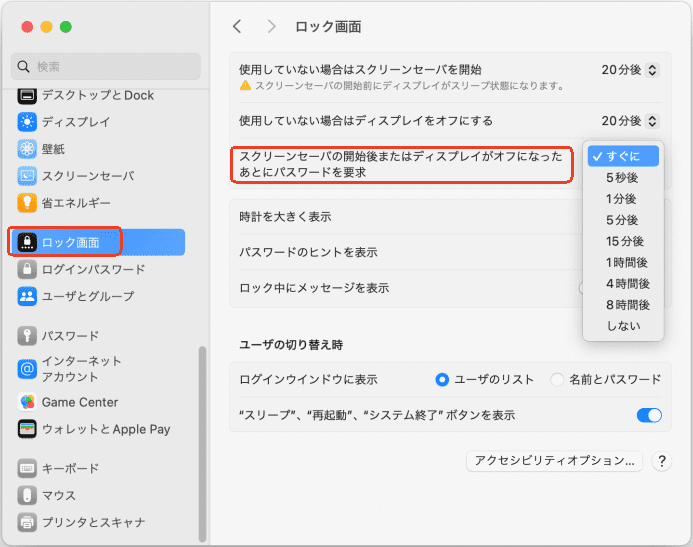Click the sidebar vertical scrollbar
This screenshot has width=693, height=547.
202,444
